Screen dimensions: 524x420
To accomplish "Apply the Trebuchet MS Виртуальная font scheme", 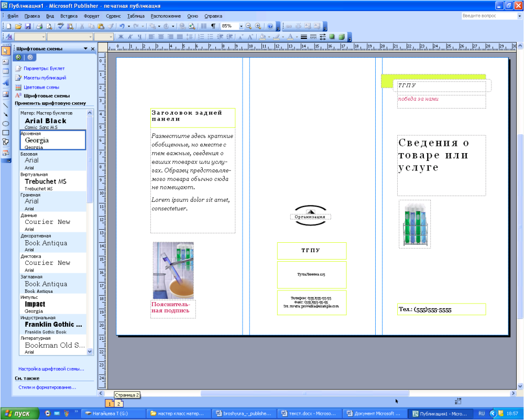I will (53, 181).
